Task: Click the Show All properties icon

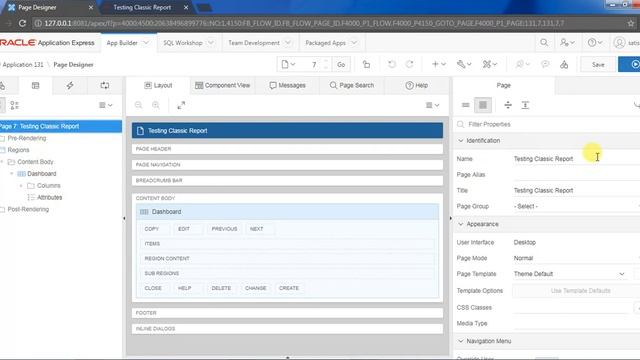Action: point(483,105)
